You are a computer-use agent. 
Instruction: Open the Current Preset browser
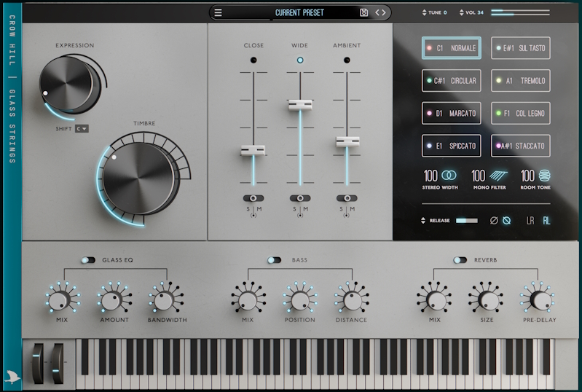click(x=299, y=12)
